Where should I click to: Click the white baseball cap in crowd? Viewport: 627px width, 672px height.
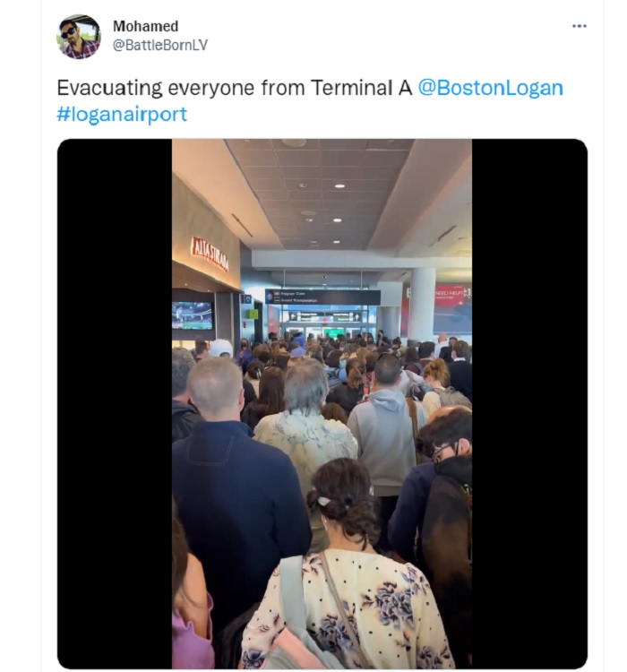(220, 348)
